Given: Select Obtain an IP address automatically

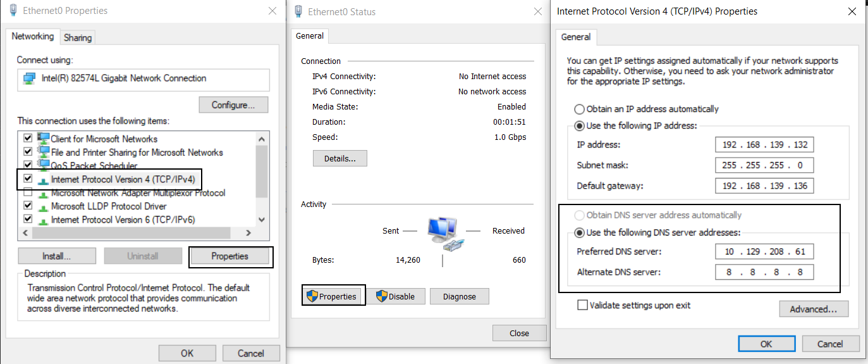Looking at the screenshot, I should click(x=579, y=109).
